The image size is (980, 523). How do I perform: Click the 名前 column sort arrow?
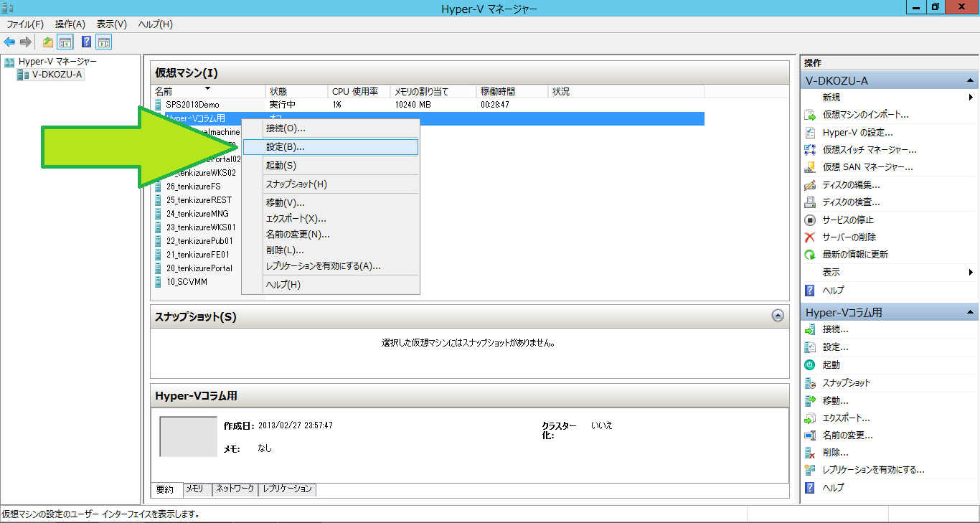coord(208,88)
